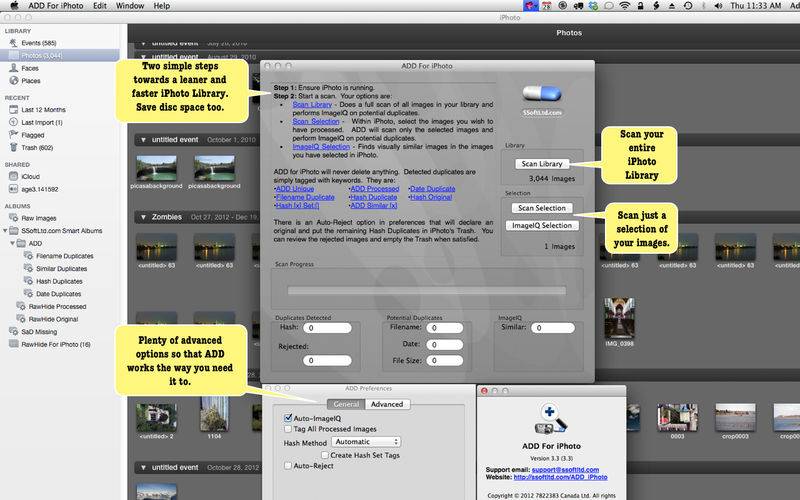Collapse the Zombies event triangle

[143, 217]
